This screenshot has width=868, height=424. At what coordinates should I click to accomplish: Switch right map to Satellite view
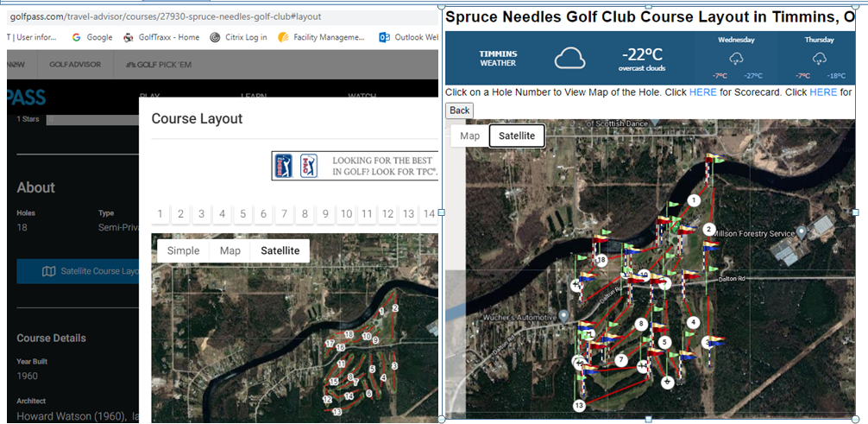tap(517, 136)
